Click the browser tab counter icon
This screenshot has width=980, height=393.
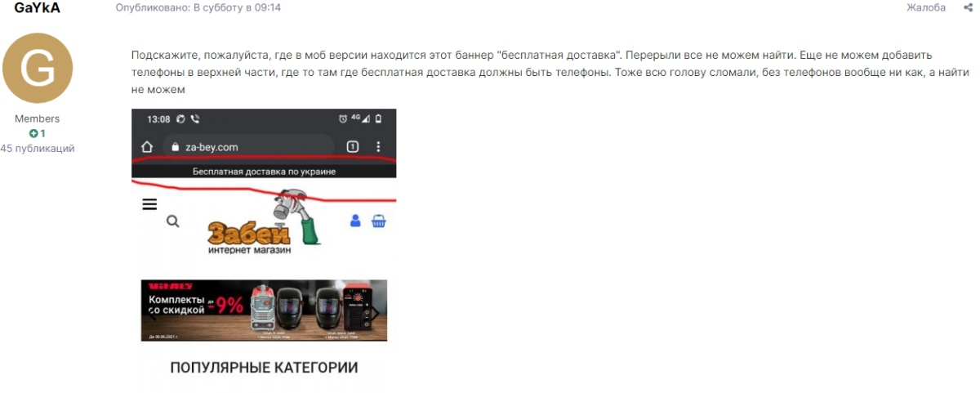[353, 147]
